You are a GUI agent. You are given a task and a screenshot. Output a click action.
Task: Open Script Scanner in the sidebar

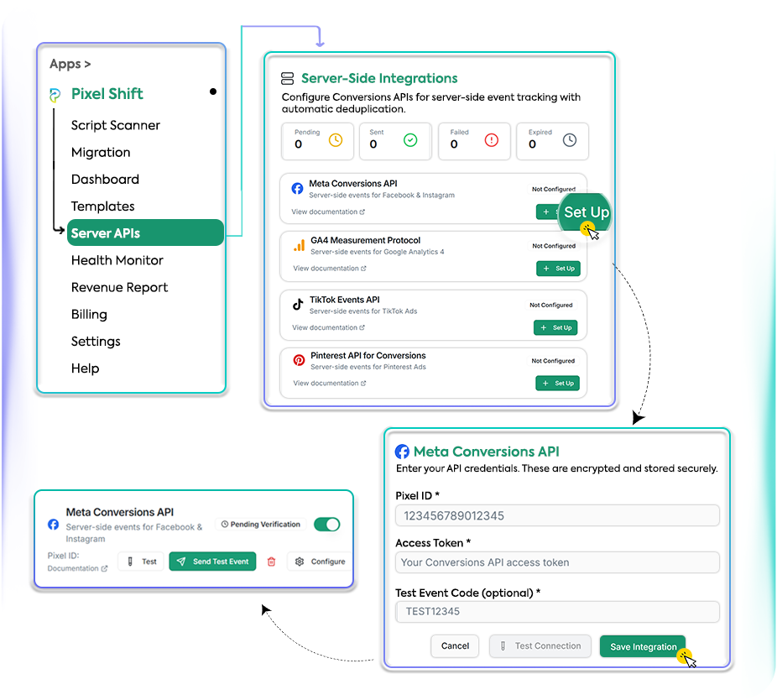[x=116, y=125]
